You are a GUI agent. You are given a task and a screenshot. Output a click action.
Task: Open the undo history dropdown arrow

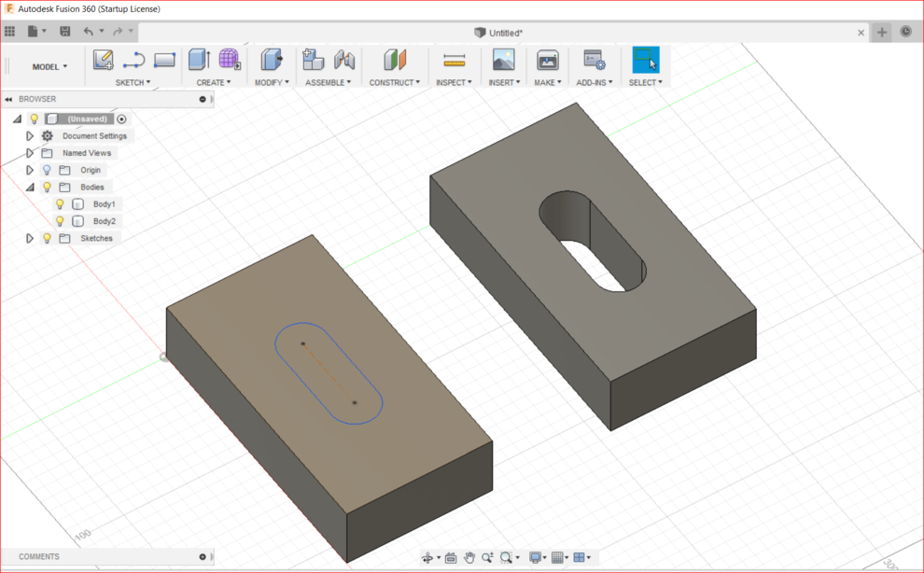pyautogui.click(x=102, y=31)
